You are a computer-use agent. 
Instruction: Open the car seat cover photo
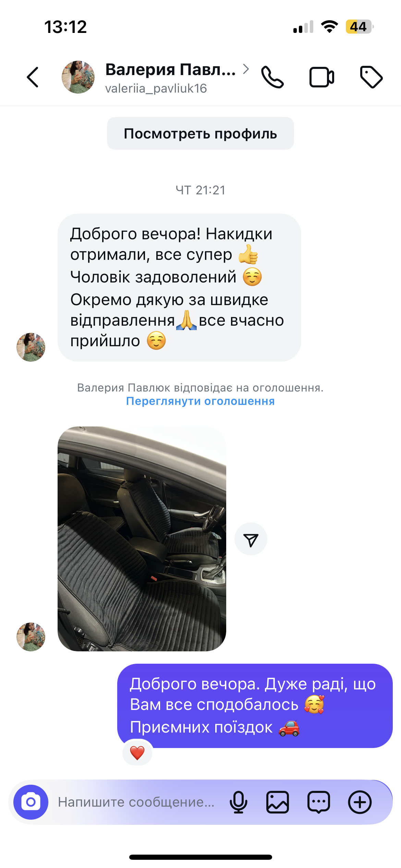pyautogui.click(x=142, y=539)
